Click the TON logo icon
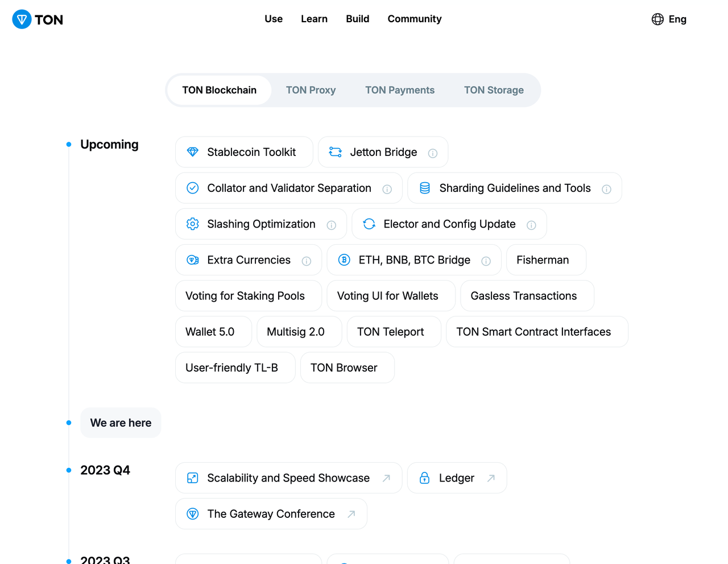This screenshot has width=728, height=564. tap(22, 19)
